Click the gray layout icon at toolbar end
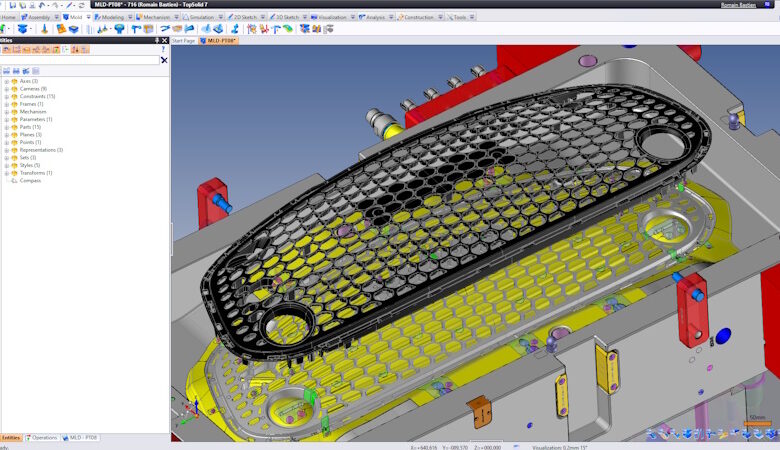The image size is (780, 450). pos(329,29)
